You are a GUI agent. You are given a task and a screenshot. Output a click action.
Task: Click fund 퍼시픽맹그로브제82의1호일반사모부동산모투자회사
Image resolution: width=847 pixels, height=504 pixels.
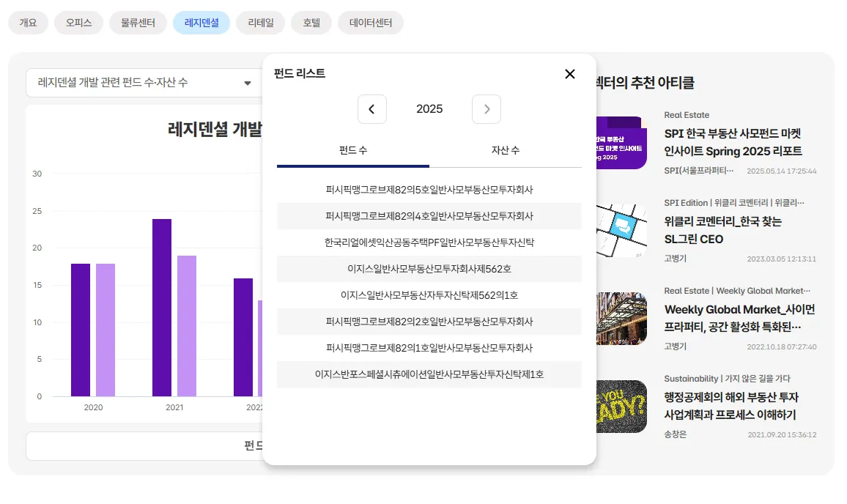(429, 348)
